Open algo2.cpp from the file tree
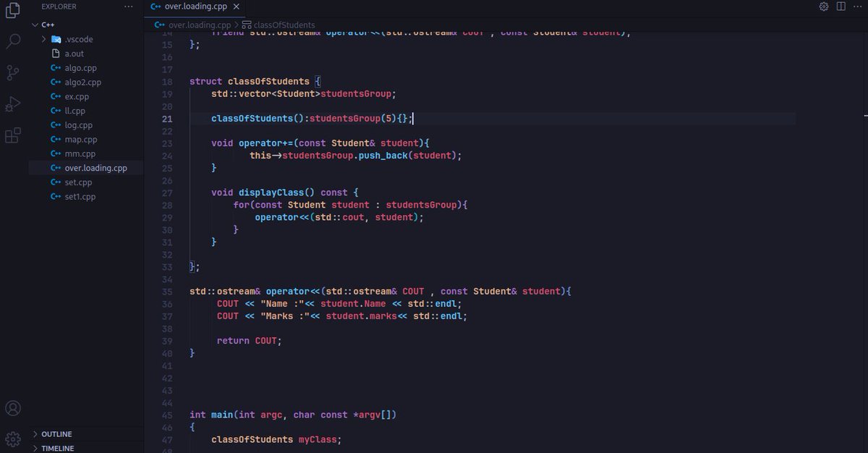Image resolution: width=868 pixels, height=453 pixels. point(82,82)
